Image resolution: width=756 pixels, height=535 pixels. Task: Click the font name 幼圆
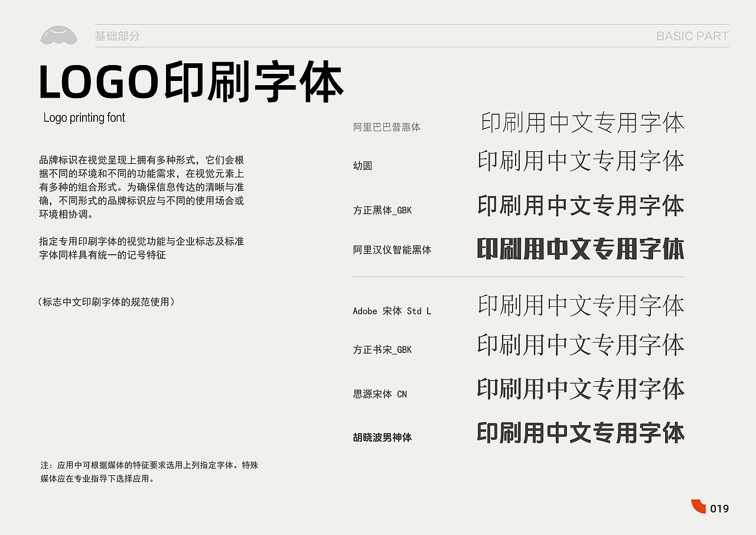click(363, 166)
